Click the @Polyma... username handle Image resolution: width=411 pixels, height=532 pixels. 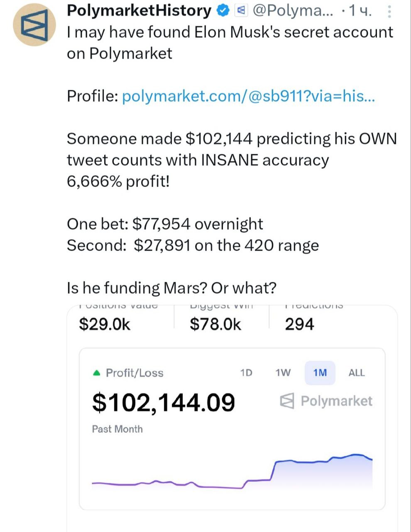pyautogui.click(x=292, y=11)
